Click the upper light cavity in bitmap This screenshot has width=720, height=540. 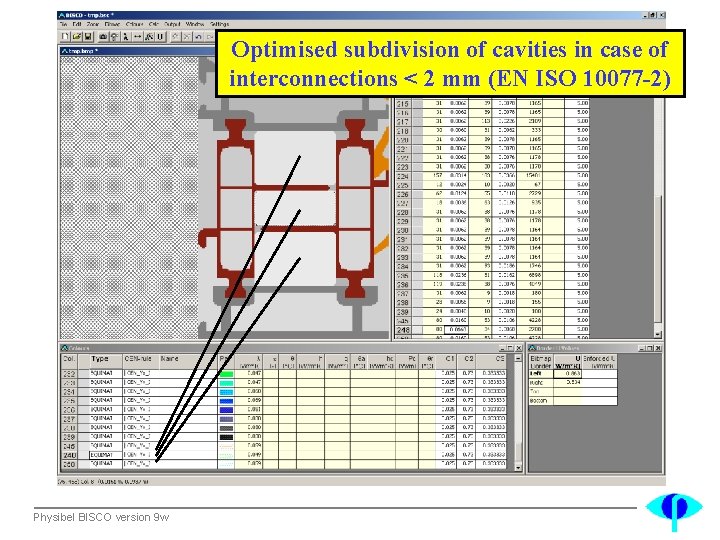295,158
